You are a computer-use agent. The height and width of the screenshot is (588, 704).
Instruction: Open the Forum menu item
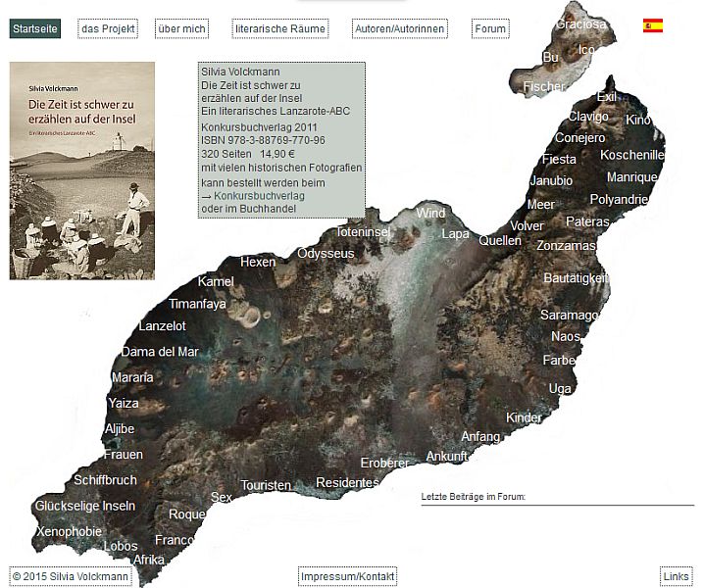[489, 29]
